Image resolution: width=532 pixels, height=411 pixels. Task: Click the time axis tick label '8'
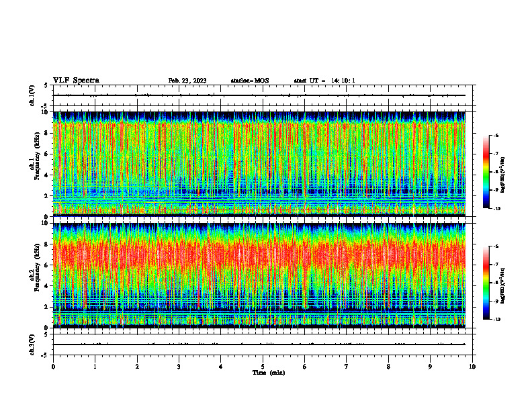click(388, 367)
